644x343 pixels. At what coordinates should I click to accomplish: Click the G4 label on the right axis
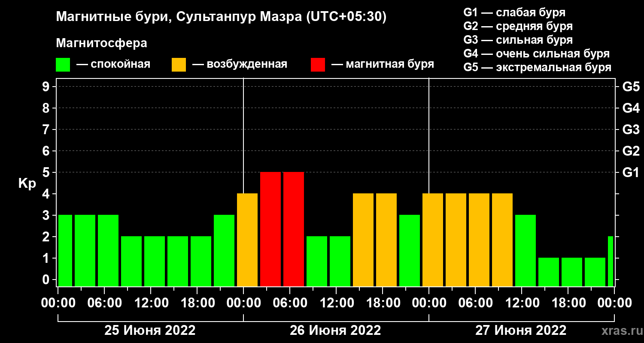631,108
